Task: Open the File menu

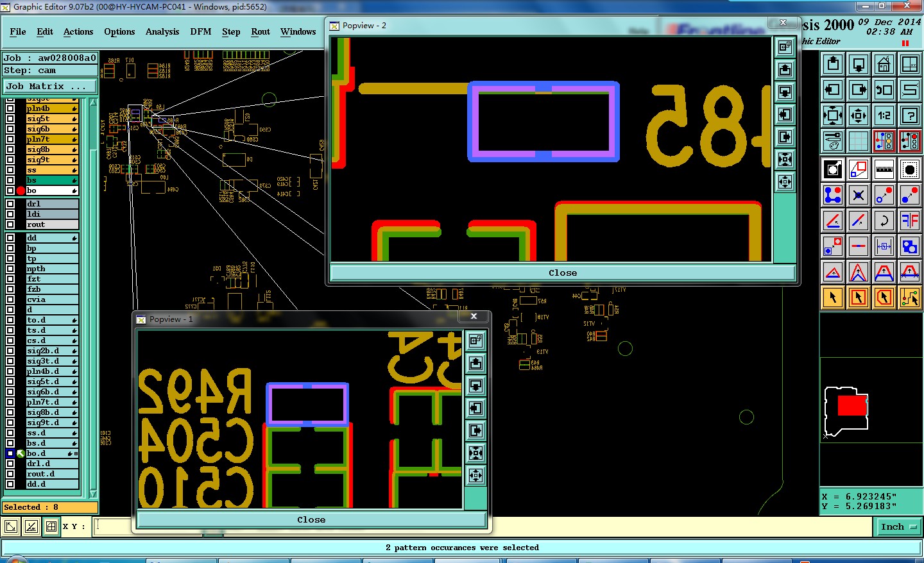Action: [x=18, y=31]
